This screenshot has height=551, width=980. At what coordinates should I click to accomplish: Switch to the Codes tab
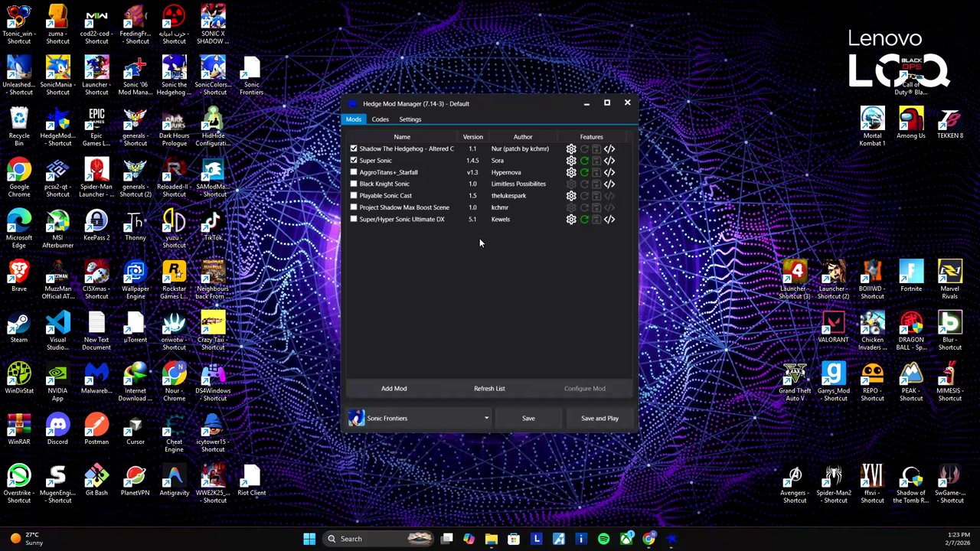pyautogui.click(x=381, y=119)
